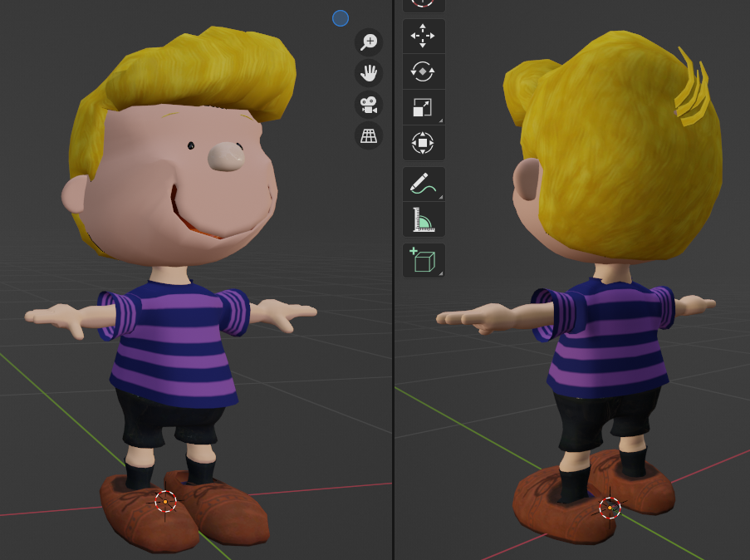Select the Transform tool
Viewport: 750px width, 560px height.
point(424,143)
